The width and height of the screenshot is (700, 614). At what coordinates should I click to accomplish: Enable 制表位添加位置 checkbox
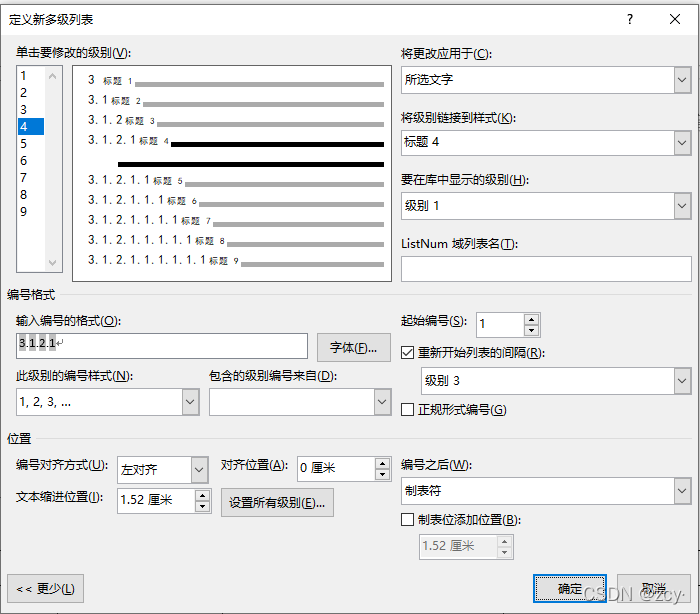pos(407,520)
